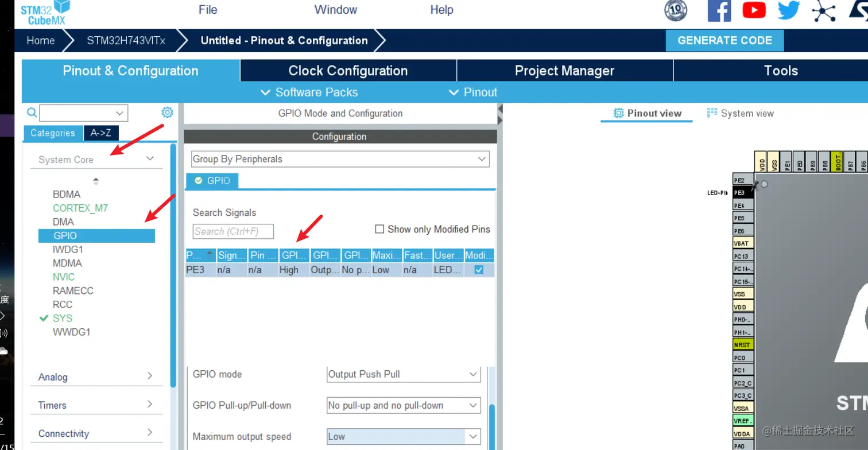The height and width of the screenshot is (450, 868).
Task: Select the GPIO configuration tab
Action: tap(212, 180)
